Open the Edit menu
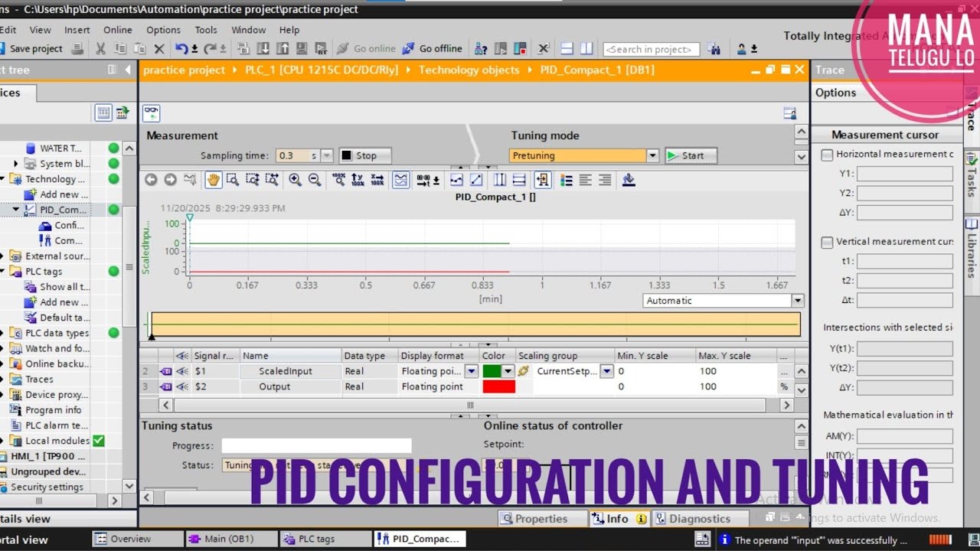The image size is (980, 551). tap(8, 30)
